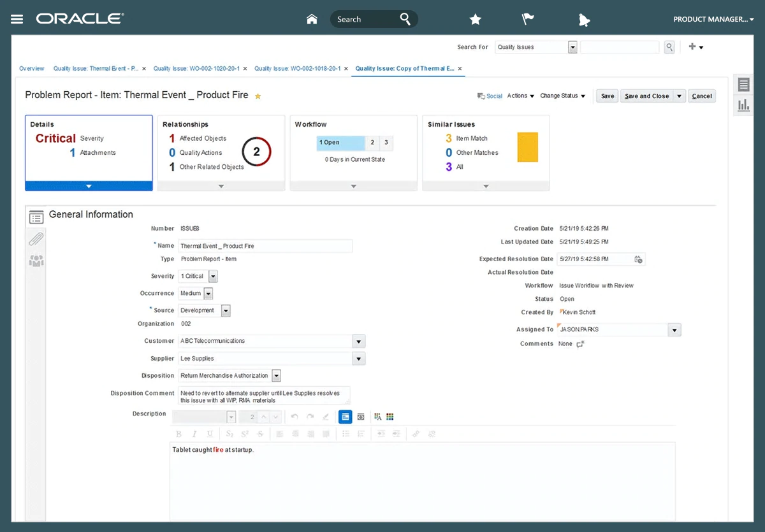Click the Home icon in header
This screenshot has height=532, width=765.
[x=312, y=19]
